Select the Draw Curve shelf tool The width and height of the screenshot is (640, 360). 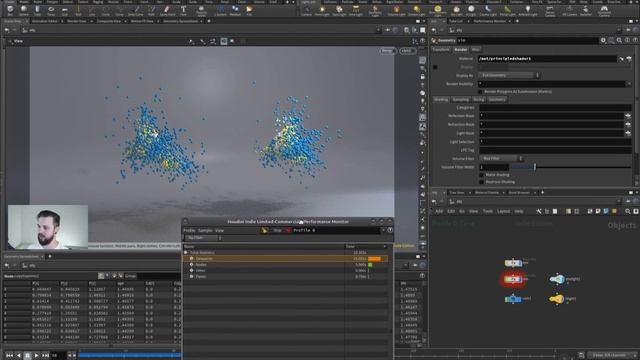tap(136, 10)
